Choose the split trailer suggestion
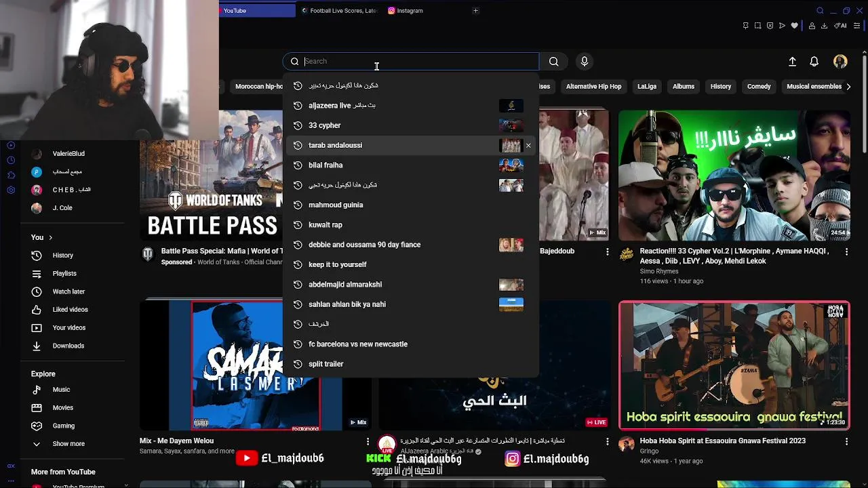 [x=411, y=364]
